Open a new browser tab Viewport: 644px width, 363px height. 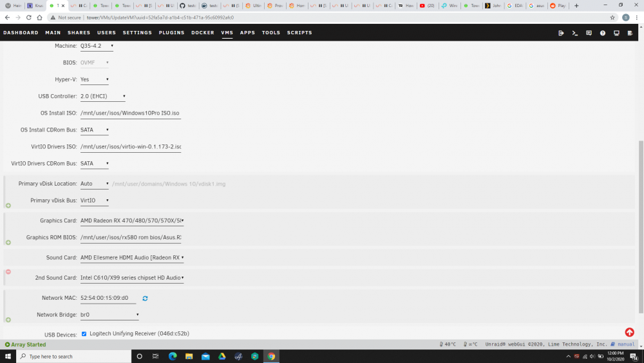coord(576,6)
